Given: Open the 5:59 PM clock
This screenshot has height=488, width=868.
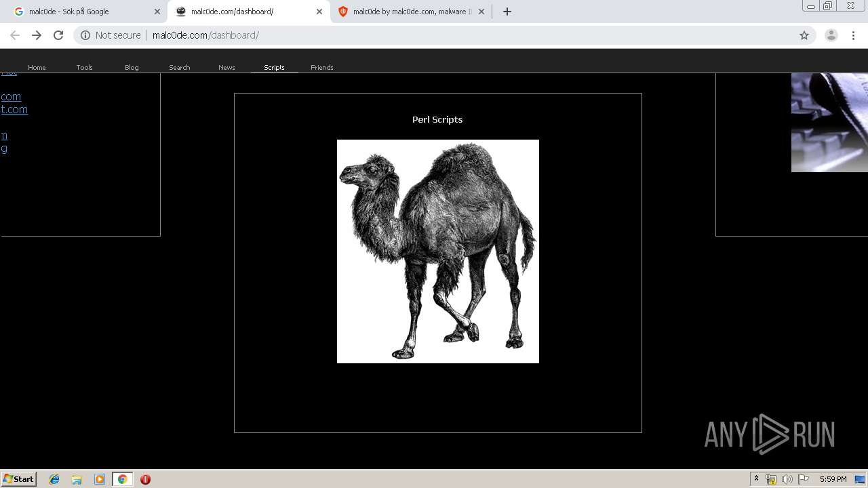Looking at the screenshot, I should (833, 479).
